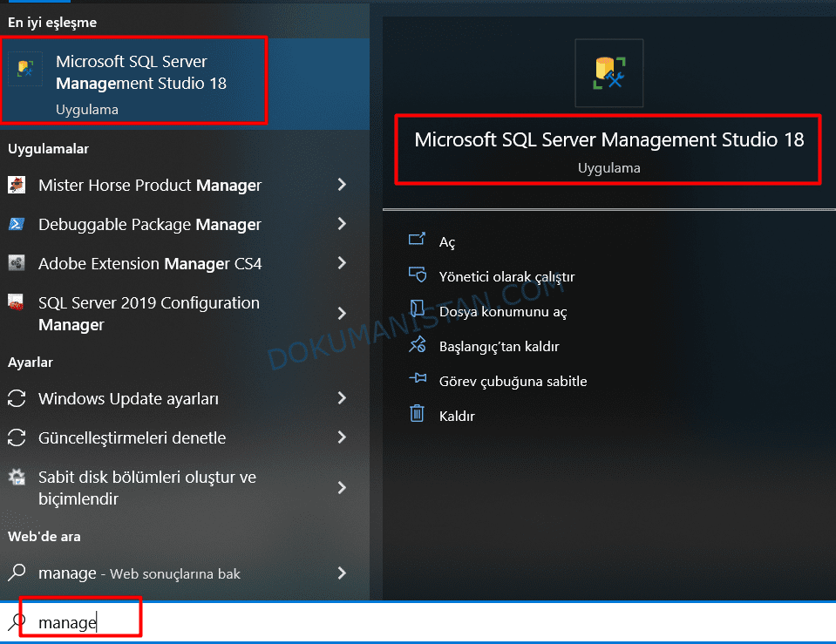Click the Mister Horse Product Manager icon
This screenshot has height=644, width=836.
tap(17, 185)
